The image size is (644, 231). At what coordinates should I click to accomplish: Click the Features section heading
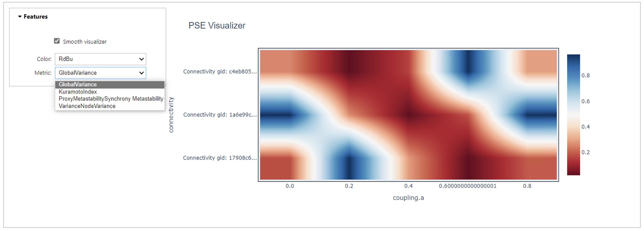(x=36, y=17)
